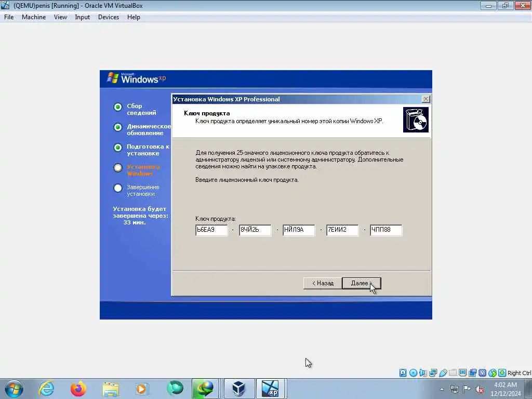
Task: Click the shared folders status icon
Action: tap(453, 373)
